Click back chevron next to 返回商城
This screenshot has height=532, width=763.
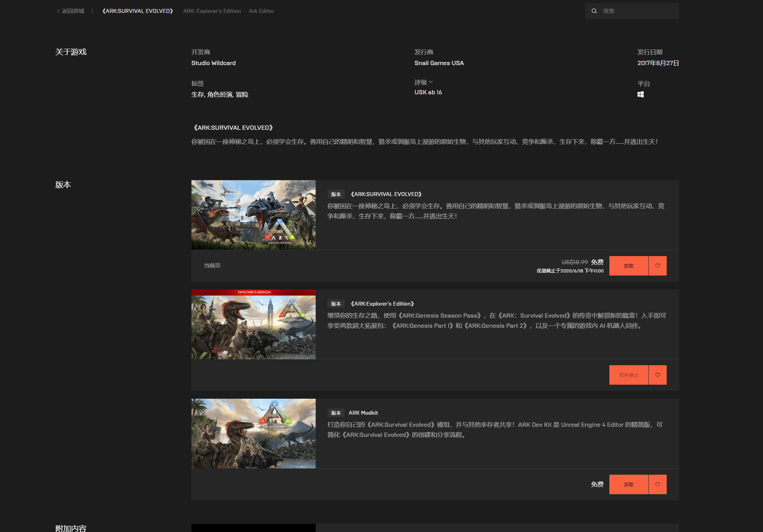click(58, 11)
